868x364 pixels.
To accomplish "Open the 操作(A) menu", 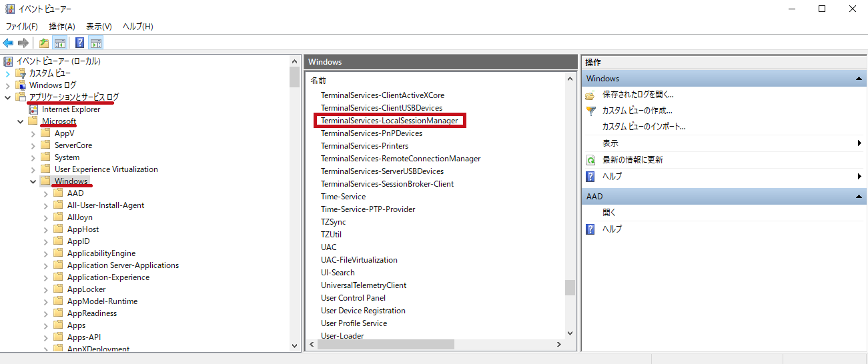I will coord(61,27).
